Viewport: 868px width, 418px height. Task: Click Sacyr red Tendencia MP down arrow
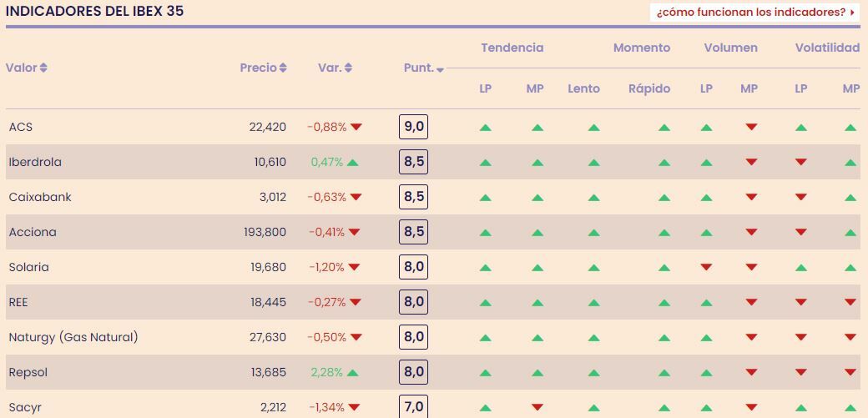[537, 407]
